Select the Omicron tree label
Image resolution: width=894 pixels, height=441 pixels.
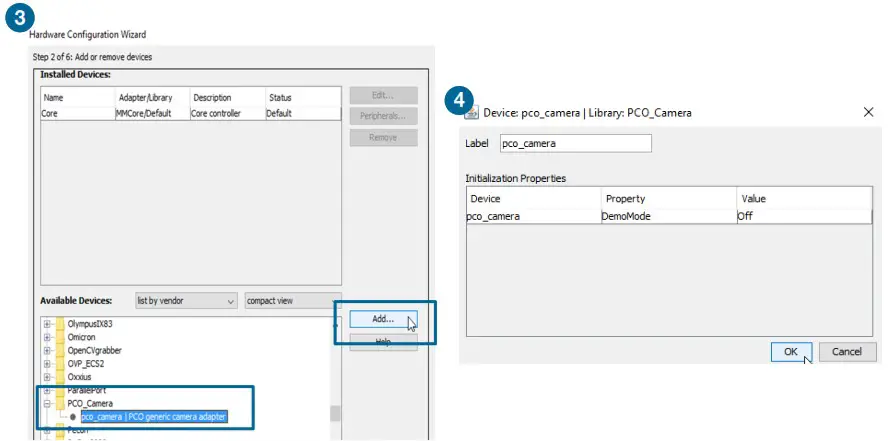82,337
